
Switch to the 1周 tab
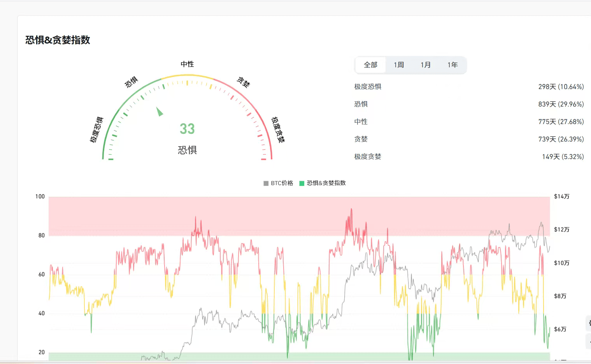point(399,65)
